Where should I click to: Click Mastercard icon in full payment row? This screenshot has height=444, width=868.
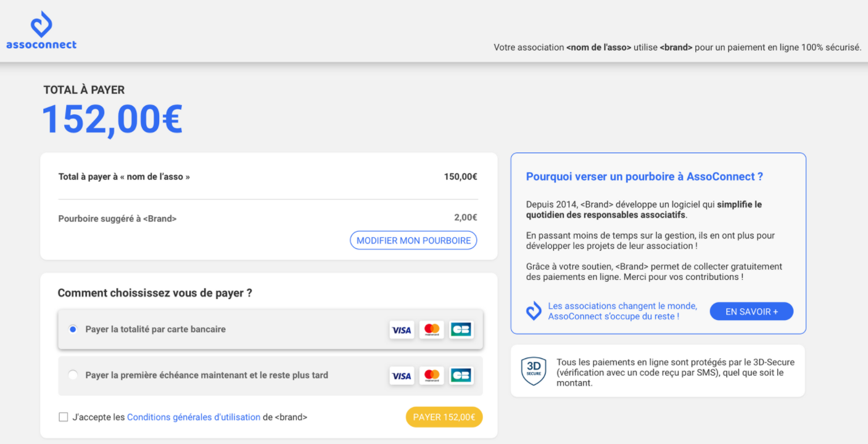click(x=432, y=330)
